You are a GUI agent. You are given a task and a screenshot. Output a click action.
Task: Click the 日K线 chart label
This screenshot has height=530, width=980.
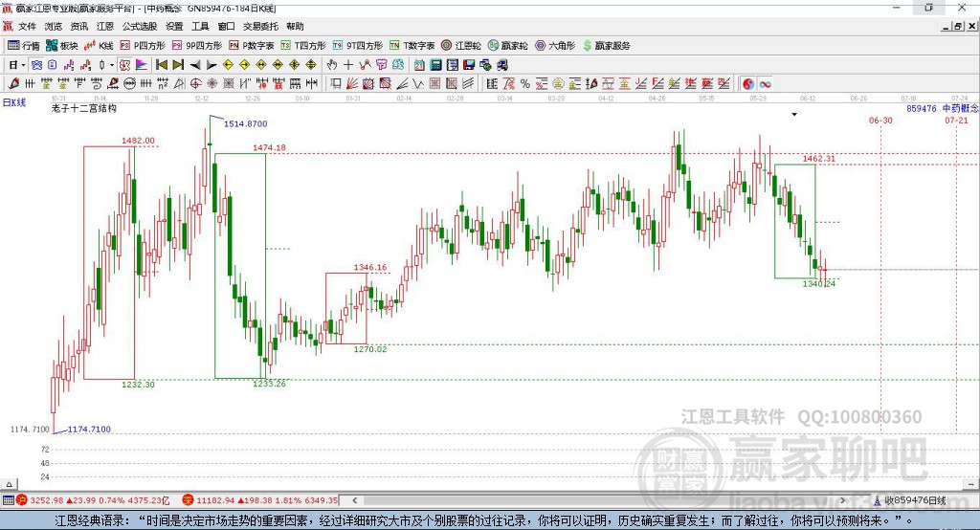(14, 102)
